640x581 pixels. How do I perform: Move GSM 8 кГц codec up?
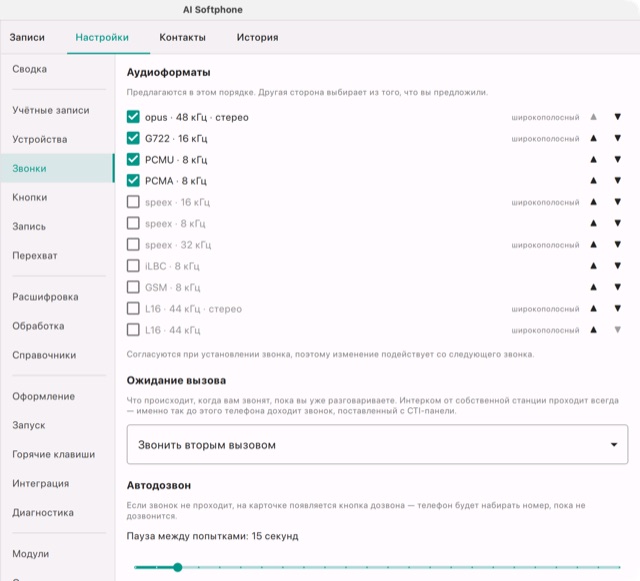[x=593, y=287]
